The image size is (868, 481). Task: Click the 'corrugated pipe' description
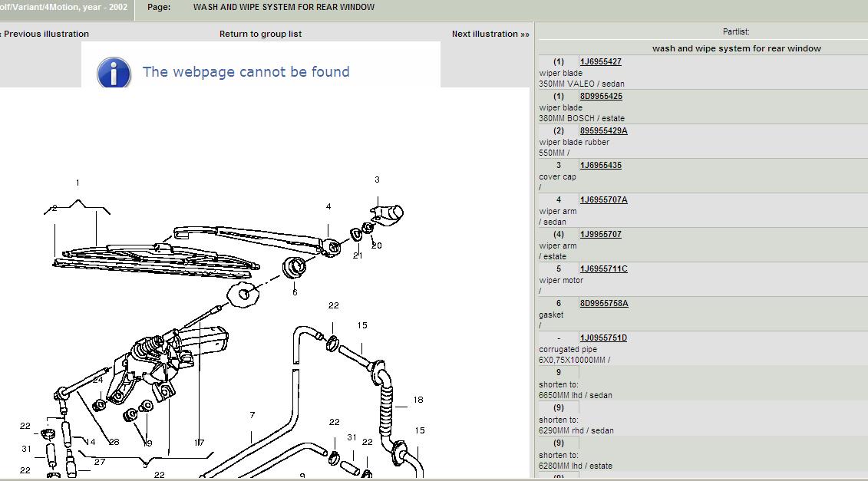point(568,349)
